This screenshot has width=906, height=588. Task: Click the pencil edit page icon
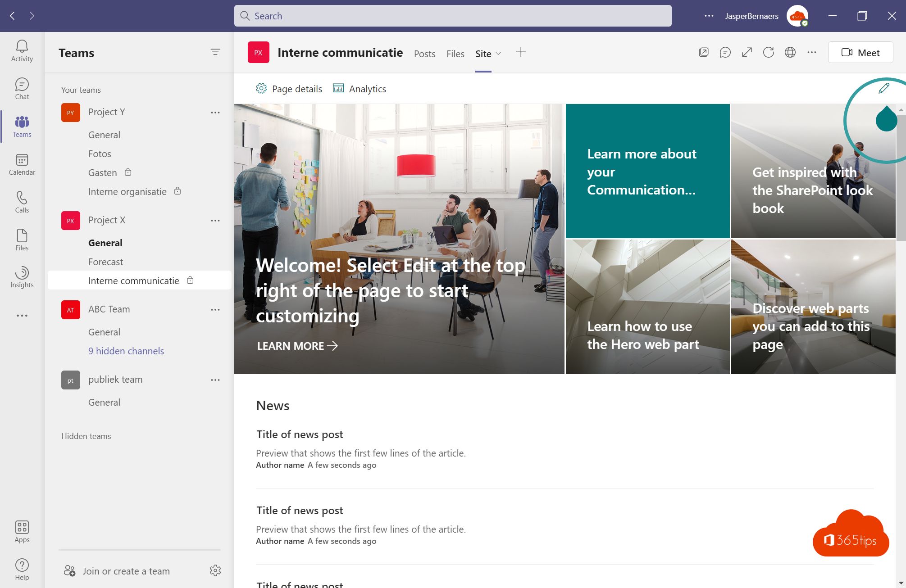[x=883, y=88]
